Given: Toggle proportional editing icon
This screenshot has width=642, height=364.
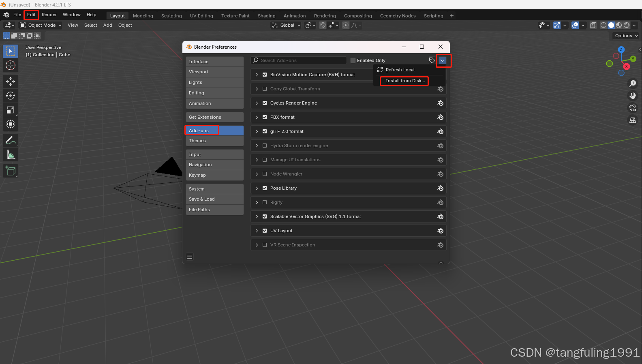Looking at the screenshot, I should point(346,25).
